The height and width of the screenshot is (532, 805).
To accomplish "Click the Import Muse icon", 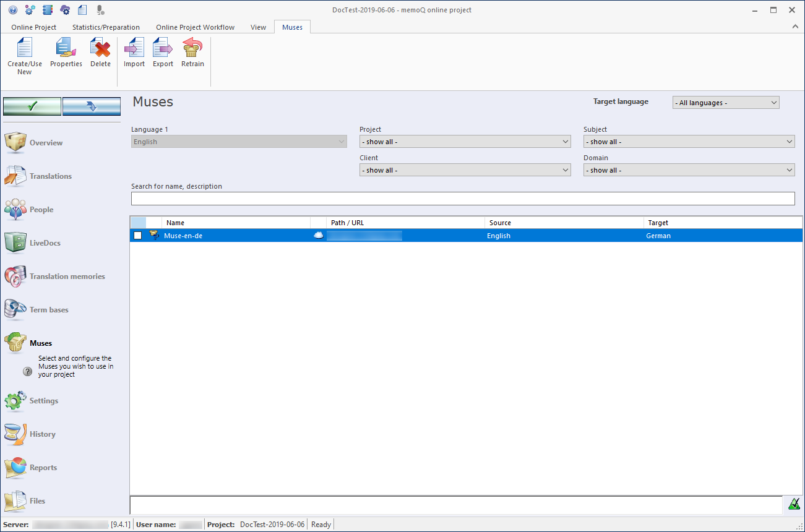I will coord(134,49).
